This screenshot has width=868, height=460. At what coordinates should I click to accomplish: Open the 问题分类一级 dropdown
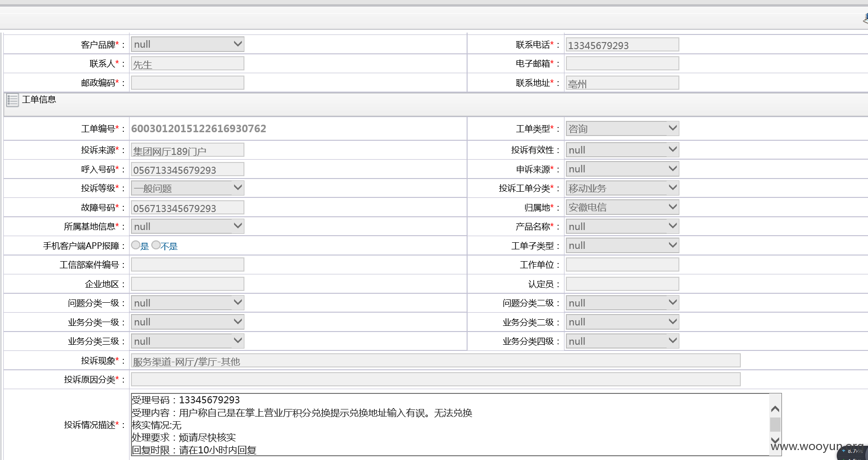tap(188, 303)
